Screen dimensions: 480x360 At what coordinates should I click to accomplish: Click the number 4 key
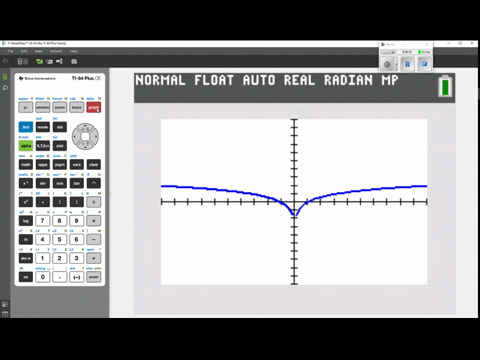(x=43, y=239)
